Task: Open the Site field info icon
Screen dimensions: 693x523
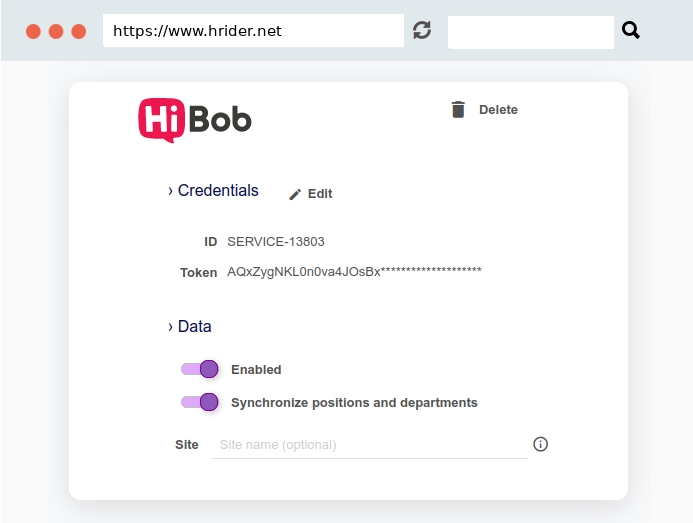Action: [x=540, y=444]
